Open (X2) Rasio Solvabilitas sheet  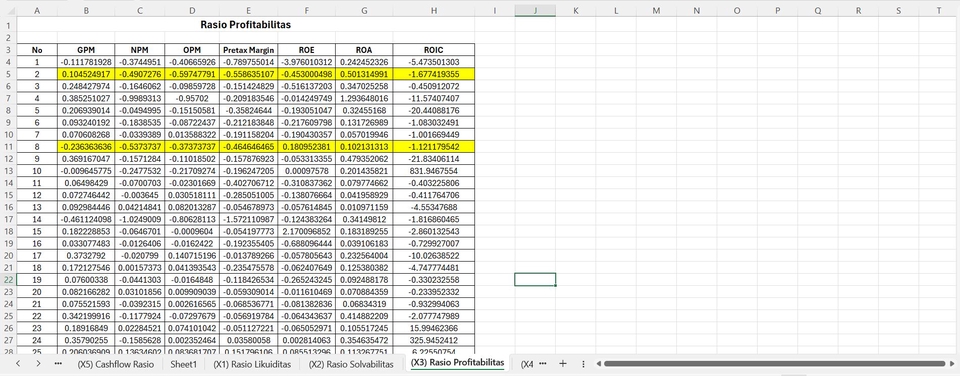coord(351,363)
